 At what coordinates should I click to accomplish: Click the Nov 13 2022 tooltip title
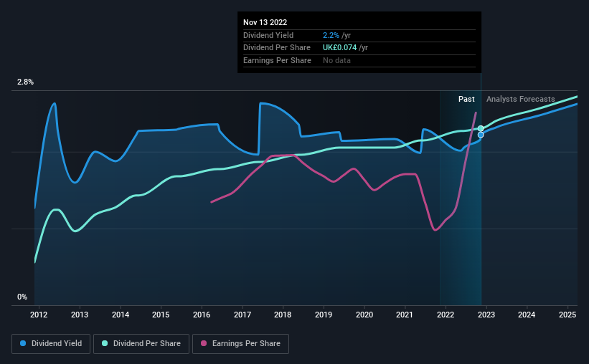(265, 22)
